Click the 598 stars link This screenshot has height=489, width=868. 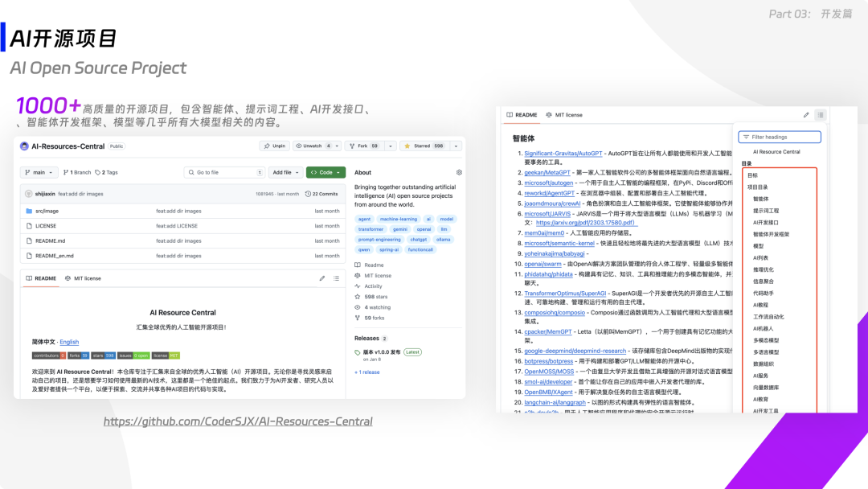371,297
